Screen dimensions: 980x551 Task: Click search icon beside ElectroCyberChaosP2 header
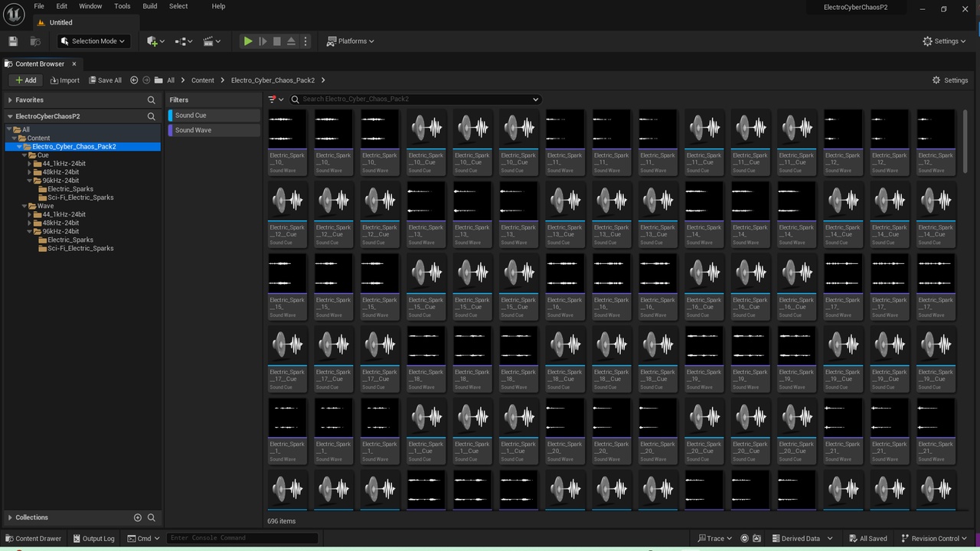152,116
